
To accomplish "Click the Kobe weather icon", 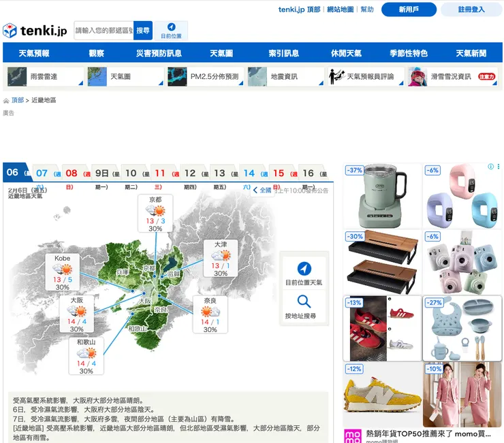I will (63, 269).
